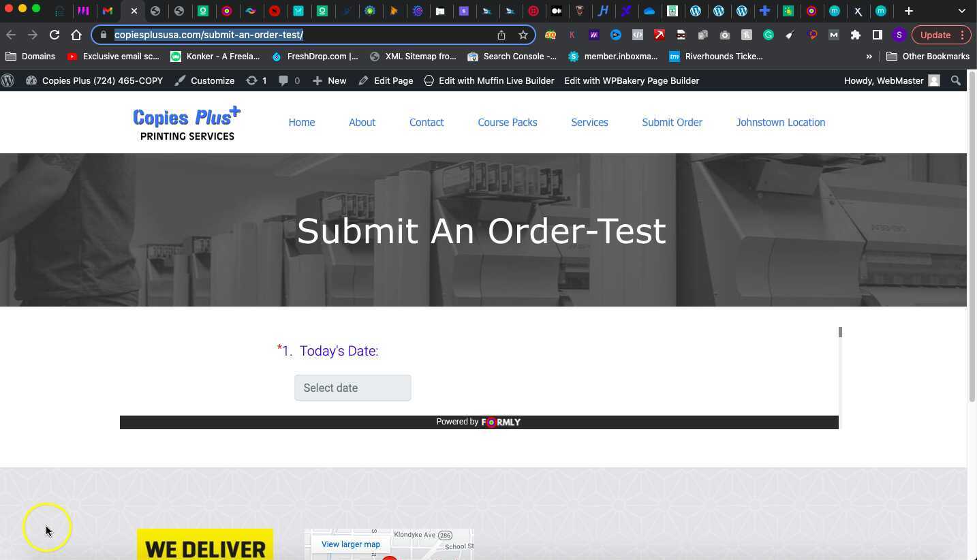977x560 pixels.
Task: Click the Copies Plus Printing Services logo
Action: click(x=187, y=123)
